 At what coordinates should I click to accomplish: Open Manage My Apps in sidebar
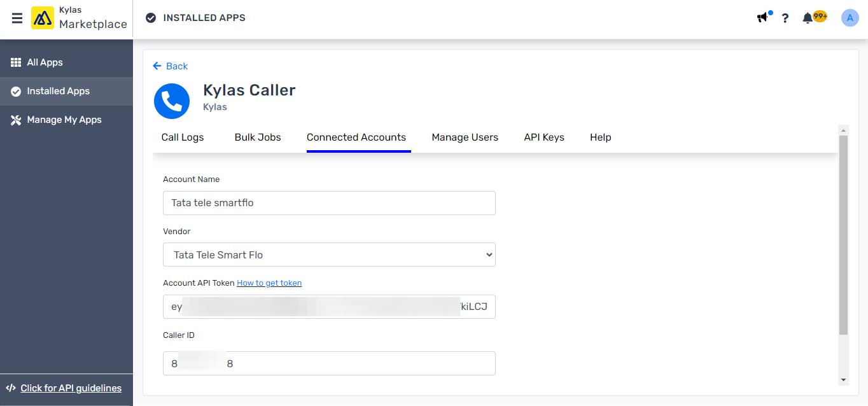point(66,120)
